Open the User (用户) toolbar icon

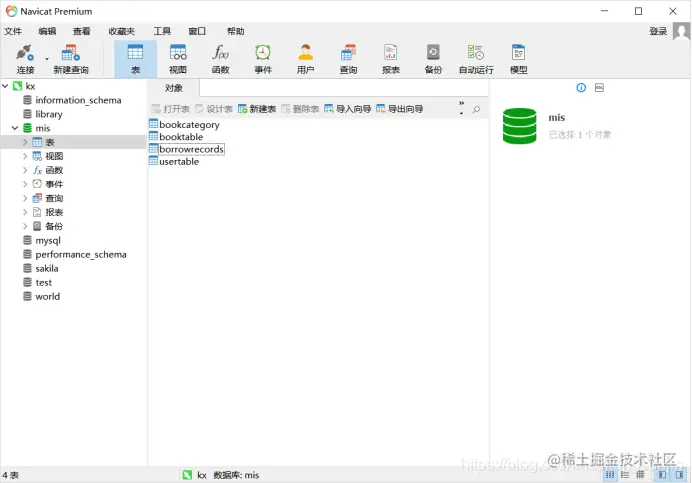coord(305,59)
